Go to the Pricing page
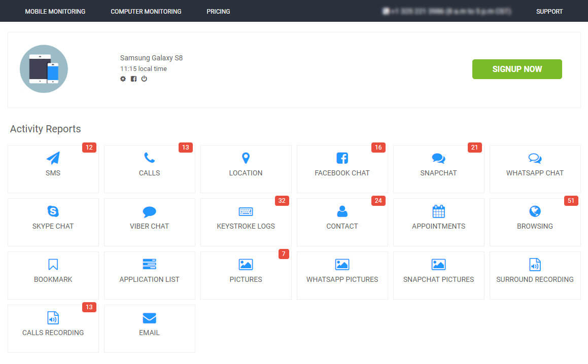 coord(218,11)
